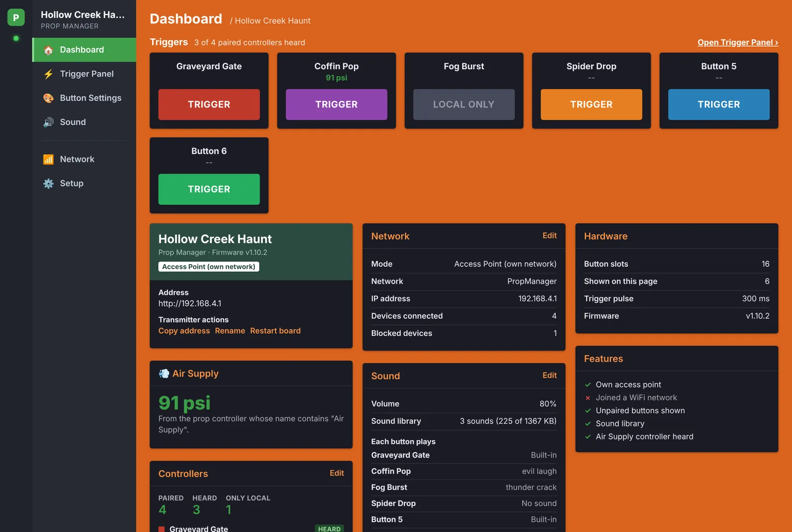Click the red swatch next to Graveyard Gate controller
The width and height of the screenshot is (792, 532).
point(161,529)
